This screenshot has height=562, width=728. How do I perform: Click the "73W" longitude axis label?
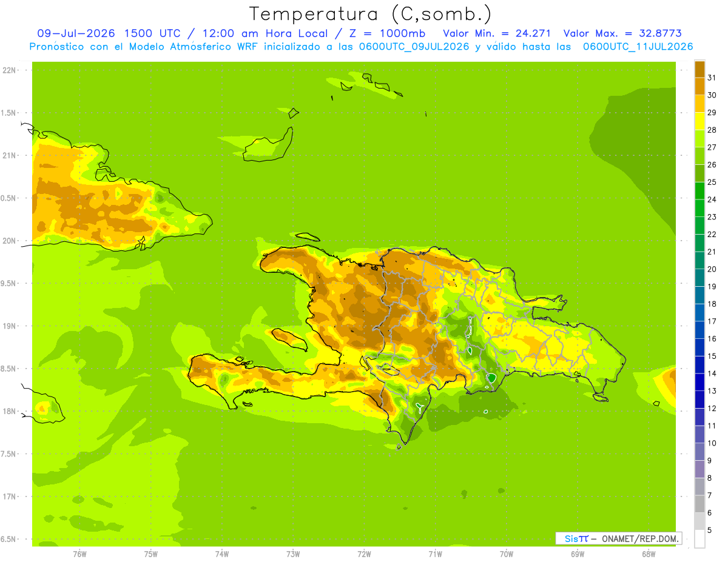[293, 554]
